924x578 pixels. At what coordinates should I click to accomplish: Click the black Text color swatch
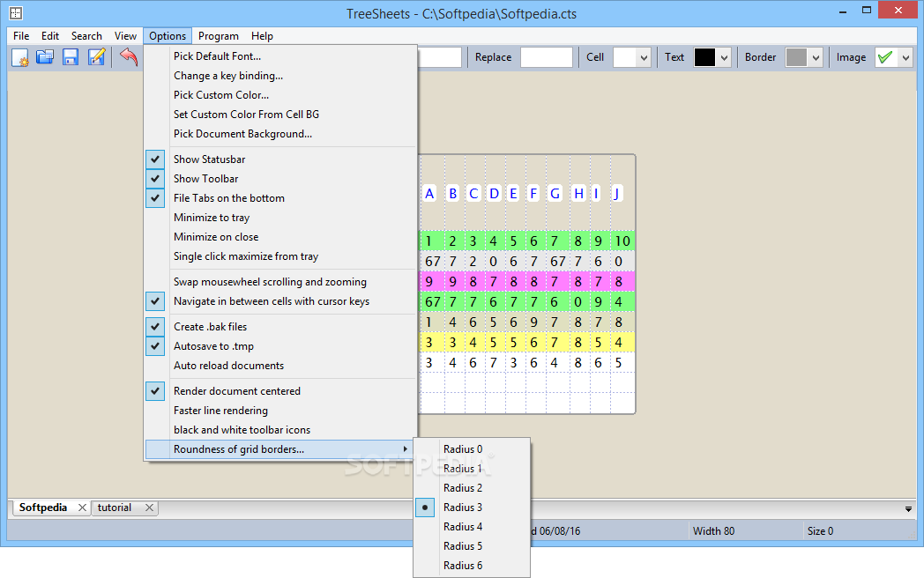(704, 57)
